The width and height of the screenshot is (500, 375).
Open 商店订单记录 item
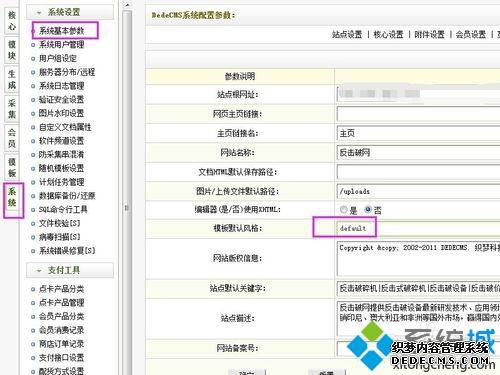[x=62, y=344]
